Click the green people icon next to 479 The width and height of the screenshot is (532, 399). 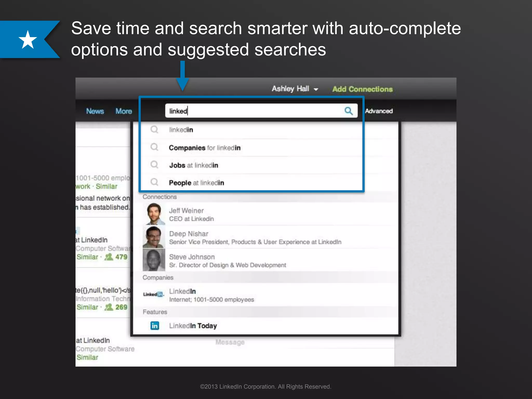(109, 257)
